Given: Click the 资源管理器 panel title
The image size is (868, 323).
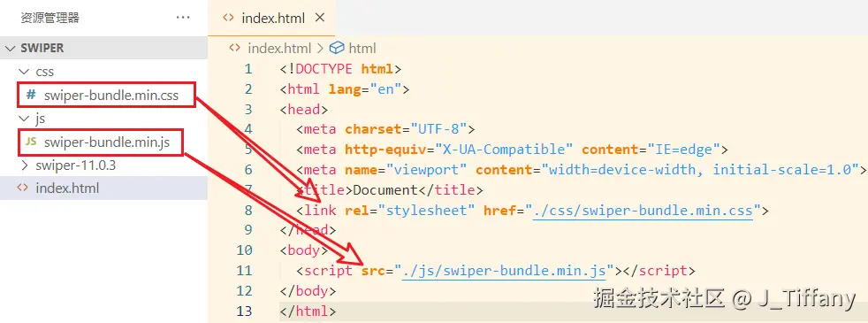Looking at the screenshot, I should click(49, 18).
